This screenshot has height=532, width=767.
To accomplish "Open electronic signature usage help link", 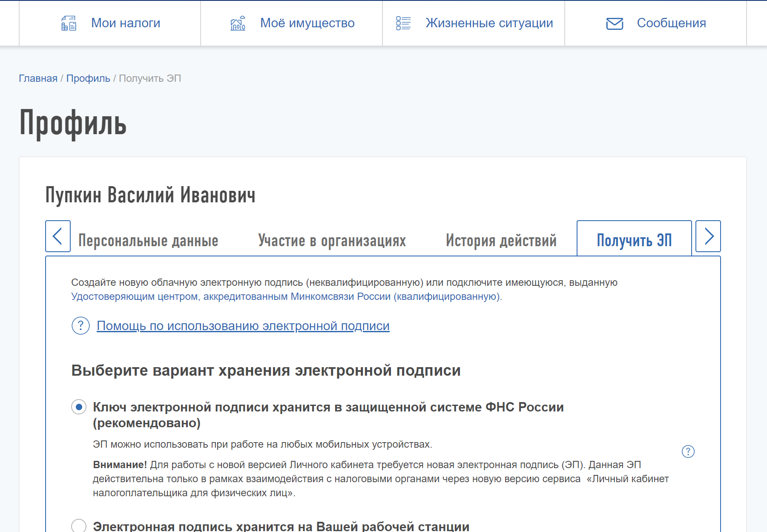I will (243, 326).
